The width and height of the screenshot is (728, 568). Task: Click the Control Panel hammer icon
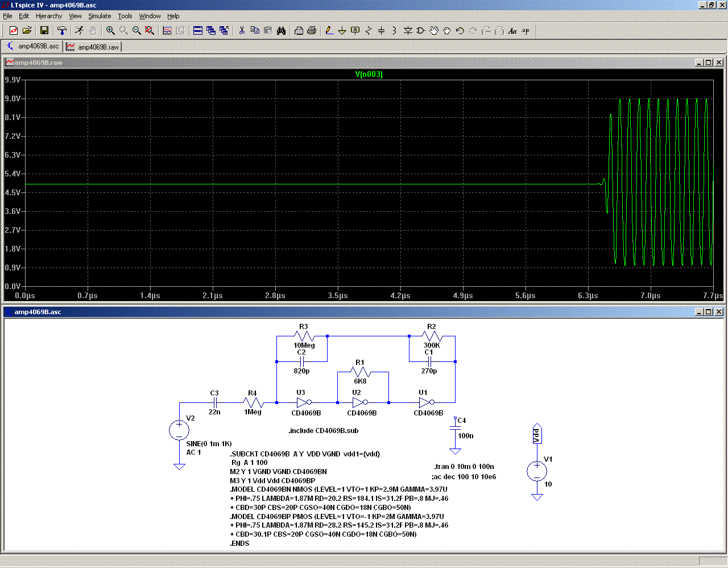[x=62, y=31]
